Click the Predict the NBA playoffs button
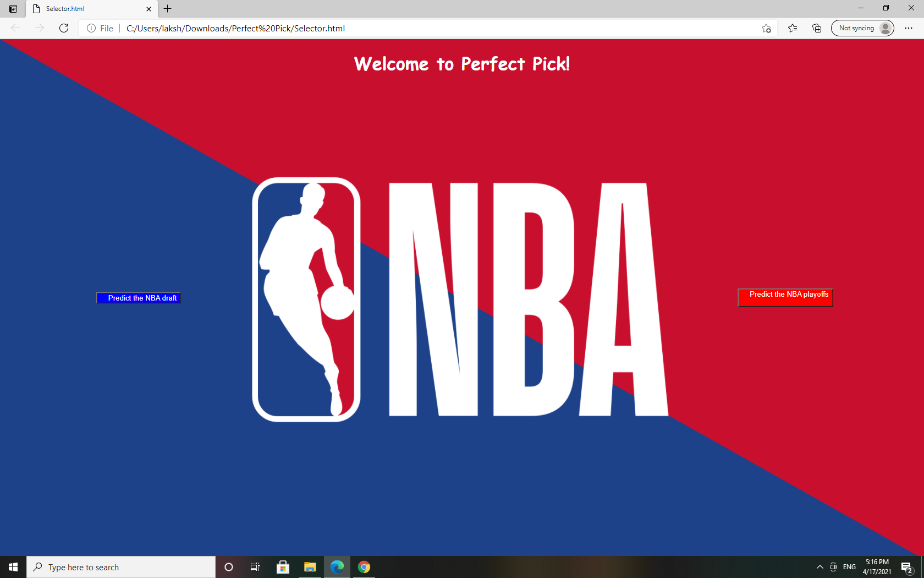 pos(785,297)
